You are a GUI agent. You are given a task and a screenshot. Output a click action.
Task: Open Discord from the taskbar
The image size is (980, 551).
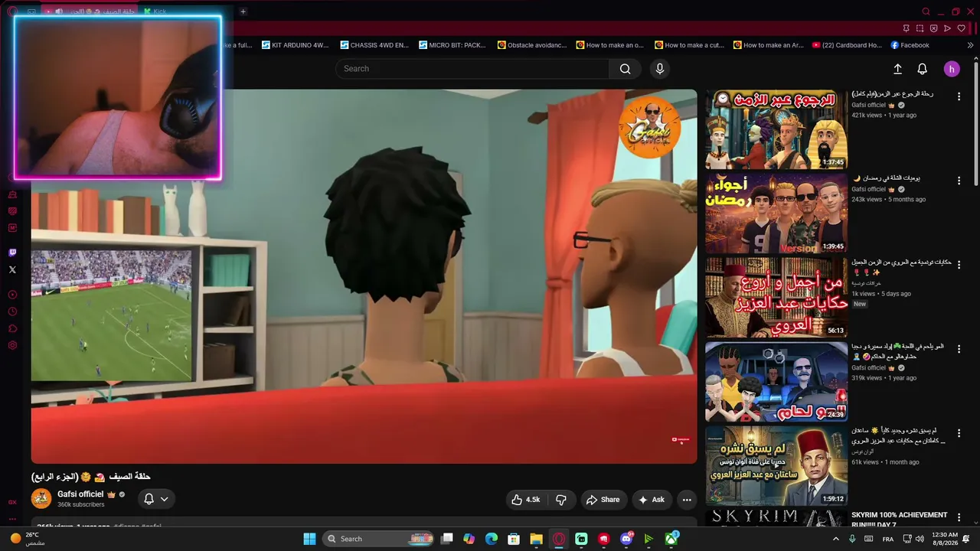pos(626,539)
